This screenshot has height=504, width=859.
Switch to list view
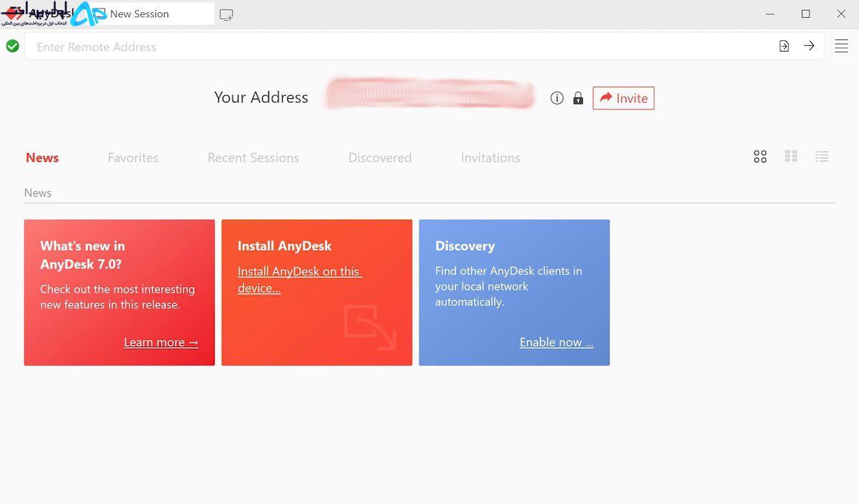point(822,156)
